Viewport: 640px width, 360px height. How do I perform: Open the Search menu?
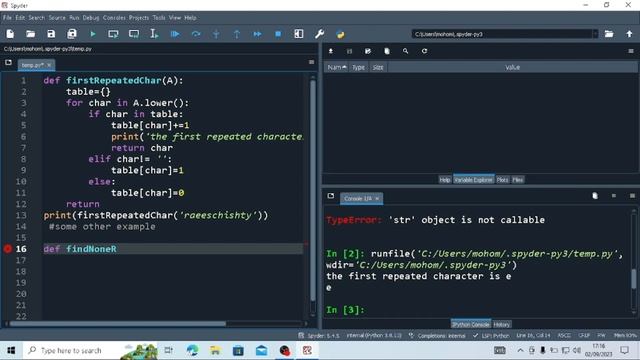coord(36,18)
